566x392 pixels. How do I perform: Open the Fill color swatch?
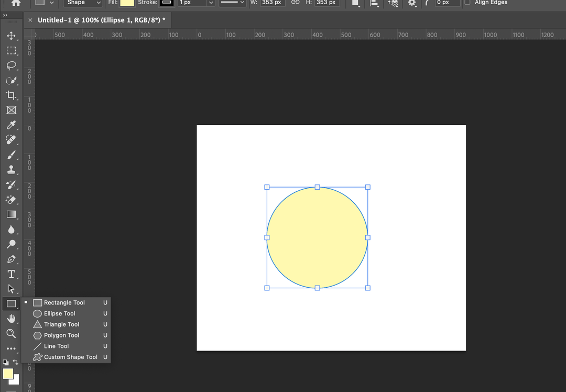tap(127, 3)
